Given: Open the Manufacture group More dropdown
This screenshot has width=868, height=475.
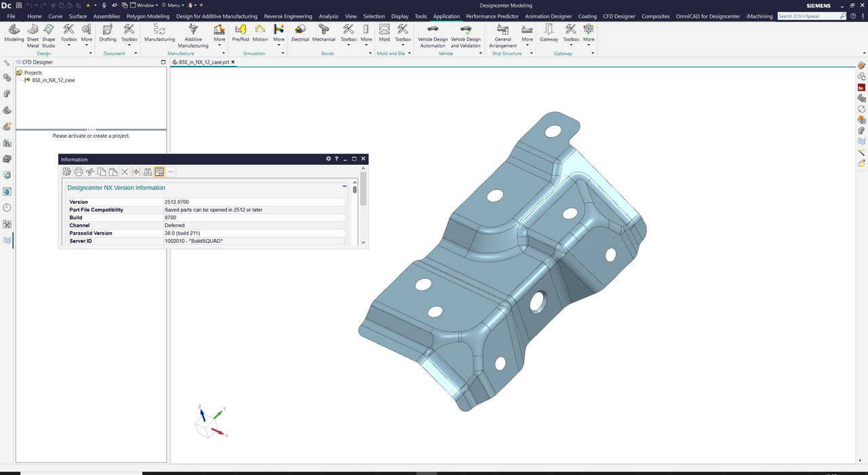Looking at the screenshot, I should [220, 37].
